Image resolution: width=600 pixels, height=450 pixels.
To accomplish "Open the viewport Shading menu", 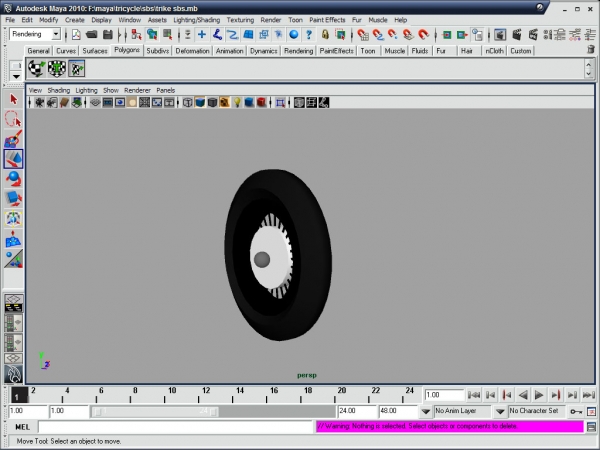I will (59, 90).
